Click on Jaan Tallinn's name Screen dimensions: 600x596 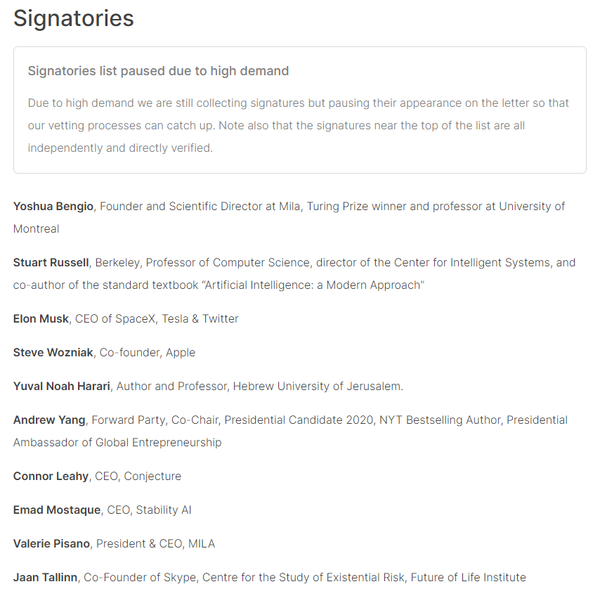click(45, 577)
